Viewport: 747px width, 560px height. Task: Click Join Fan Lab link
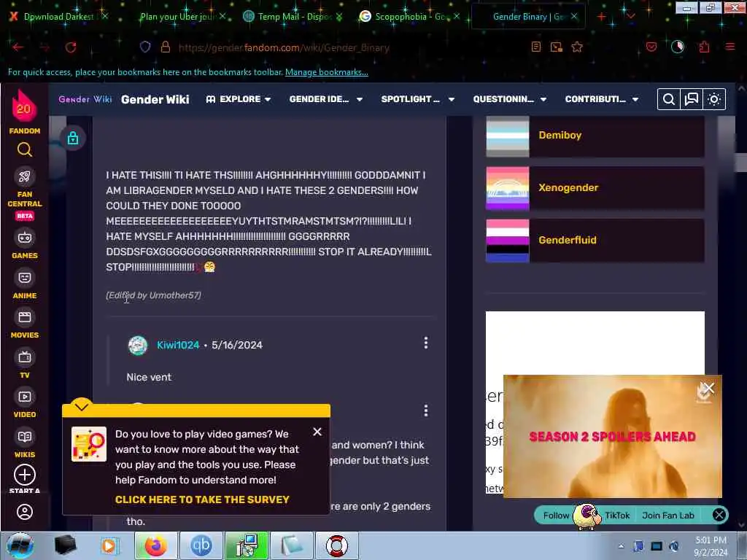(668, 516)
